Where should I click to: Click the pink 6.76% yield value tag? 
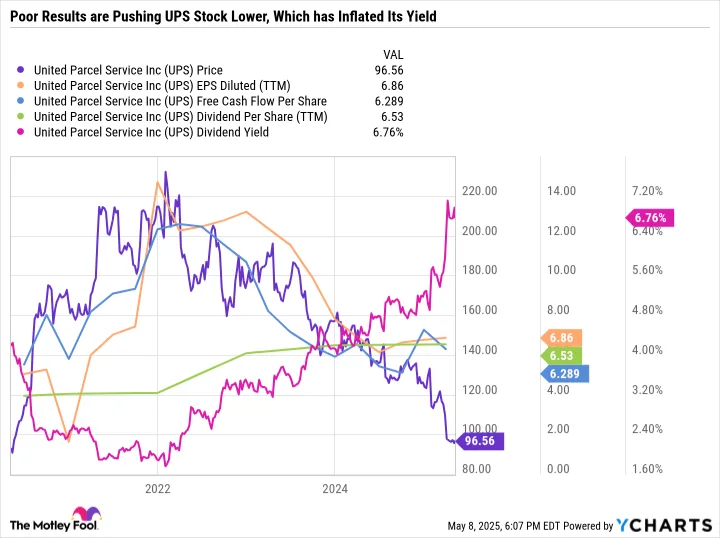(650, 218)
